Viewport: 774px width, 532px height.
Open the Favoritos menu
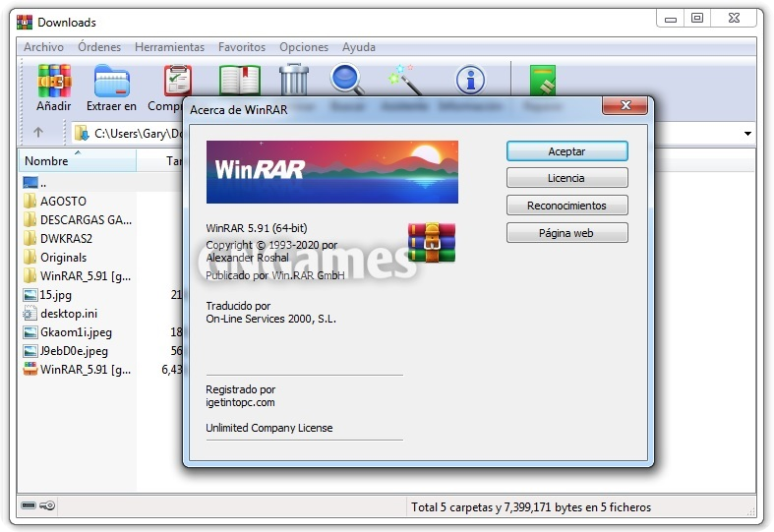click(242, 47)
